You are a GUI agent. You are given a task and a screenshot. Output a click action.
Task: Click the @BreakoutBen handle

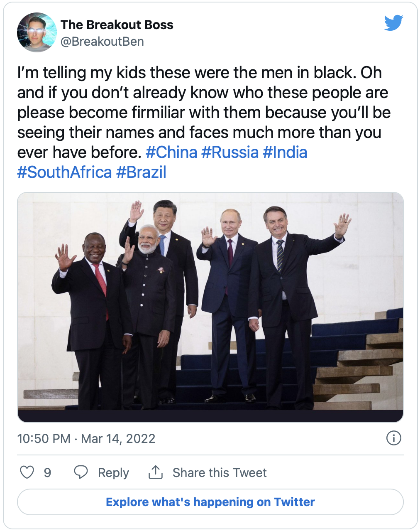point(102,42)
